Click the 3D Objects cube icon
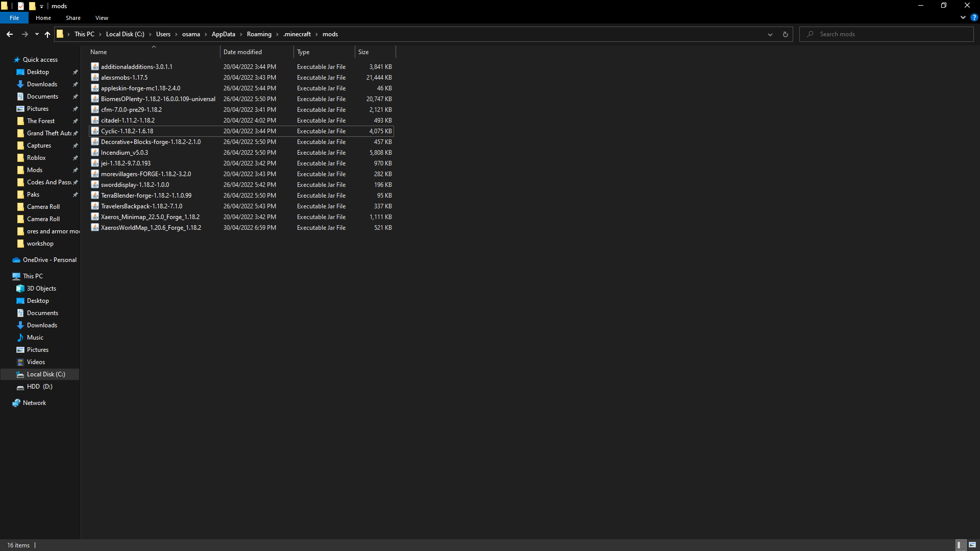This screenshot has height=551, width=980. point(20,289)
